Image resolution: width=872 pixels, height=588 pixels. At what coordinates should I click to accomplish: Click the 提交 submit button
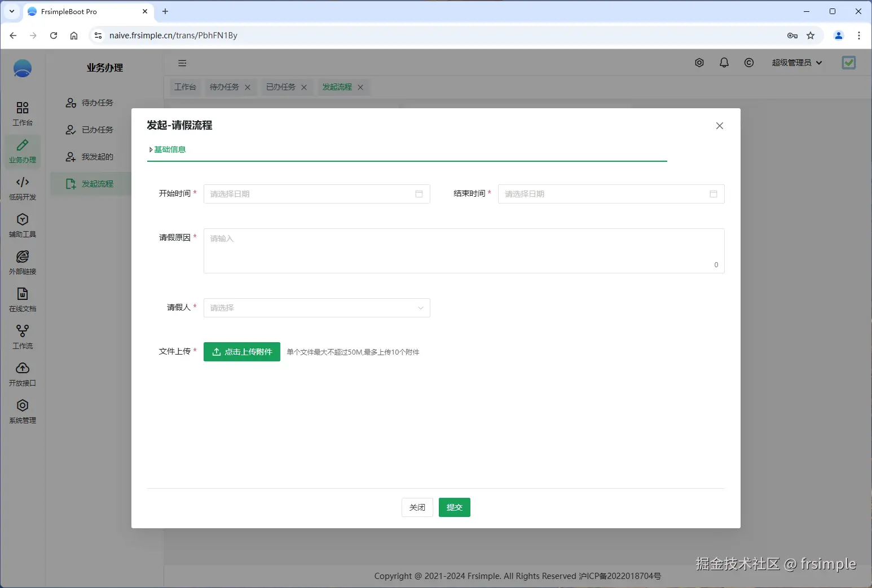click(x=454, y=507)
